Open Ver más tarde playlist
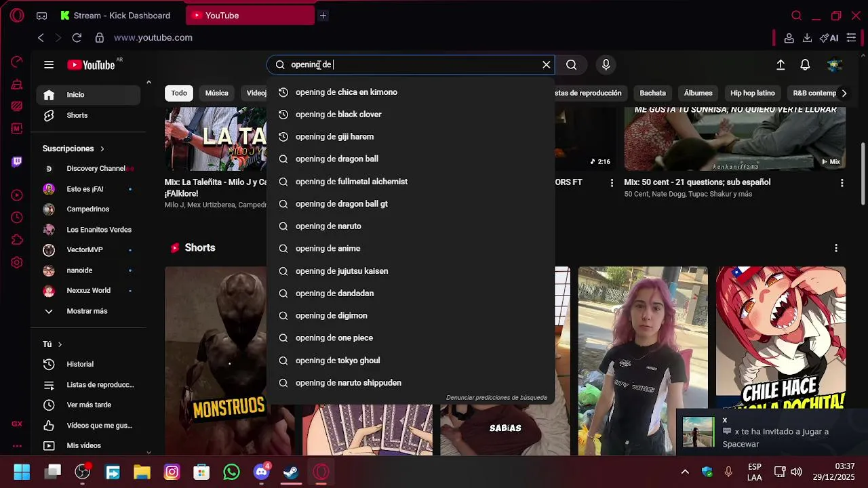868x488 pixels. point(88,405)
